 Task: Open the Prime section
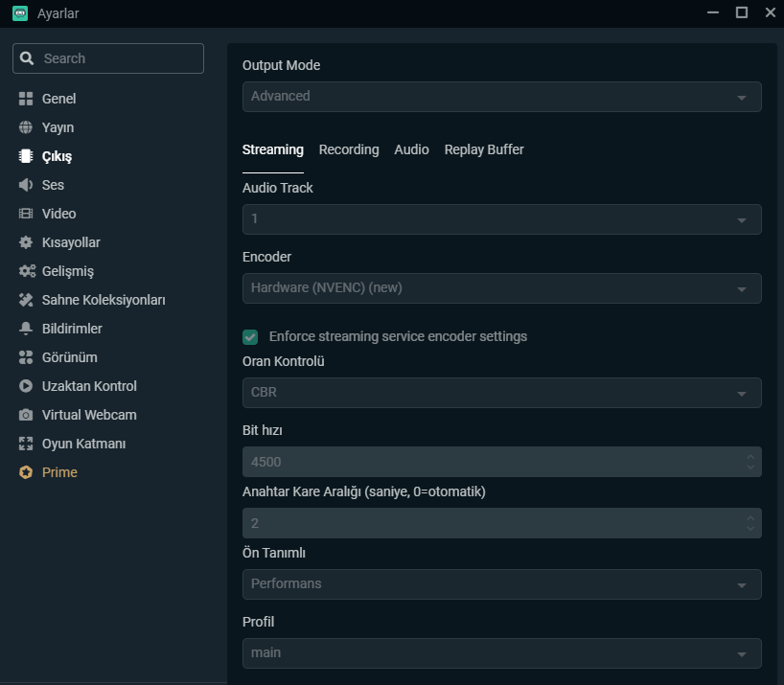coord(59,472)
